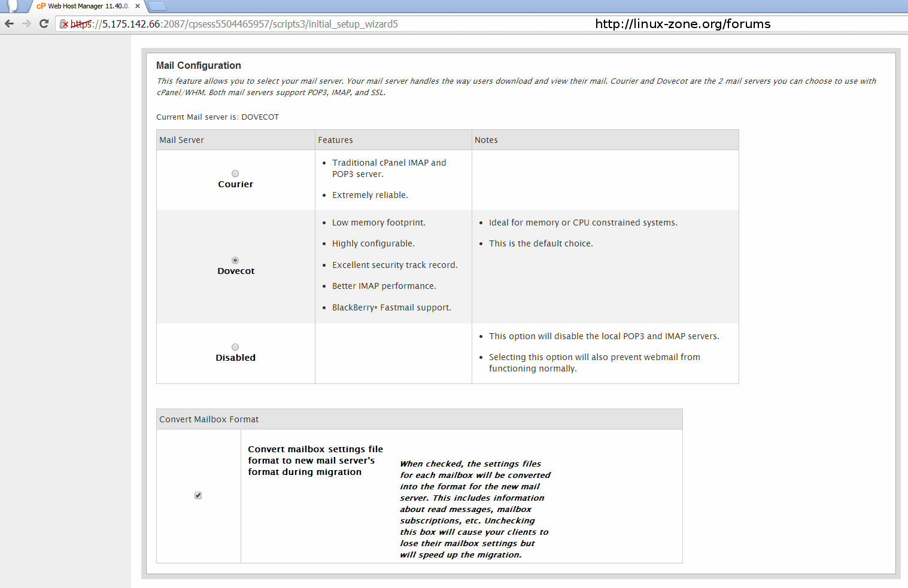The height and width of the screenshot is (588, 908).
Task: Click 'Traditional cPanel IMAP and POP3 server' text
Action: pos(389,168)
